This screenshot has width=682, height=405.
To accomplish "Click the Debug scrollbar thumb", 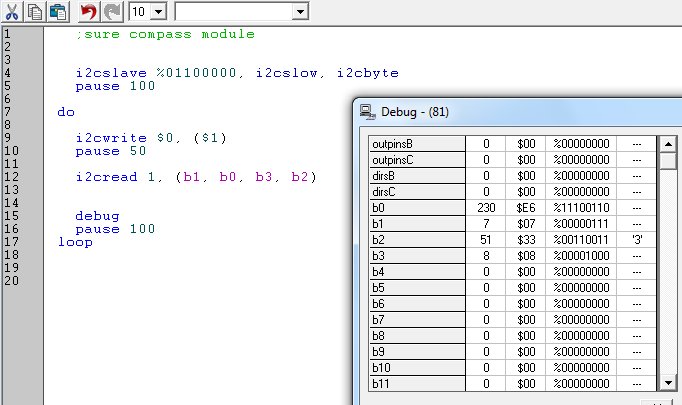I will pyautogui.click(x=667, y=161).
